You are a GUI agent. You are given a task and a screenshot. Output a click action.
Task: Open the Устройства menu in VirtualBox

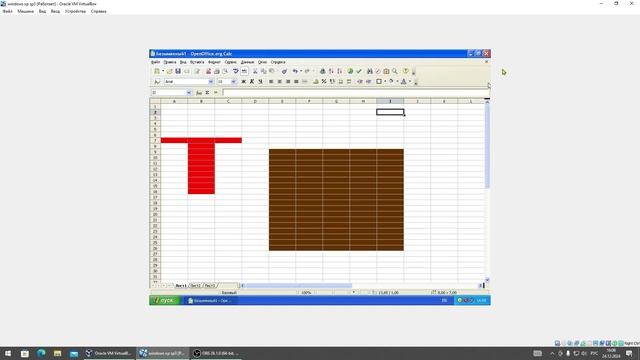76,11
